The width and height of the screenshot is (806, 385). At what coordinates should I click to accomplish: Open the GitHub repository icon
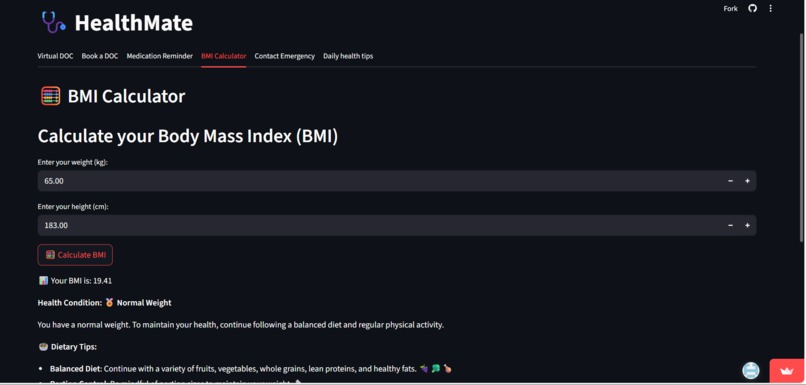[x=753, y=8]
